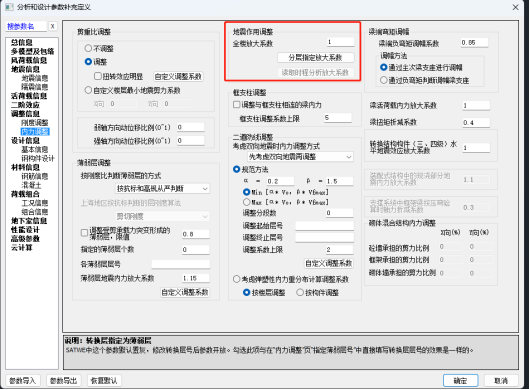Edit 薄弱层地震内力放大系数 value 1.15
This screenshot has width=530, height=390.
pyautogui.click(x=195, y=278)
